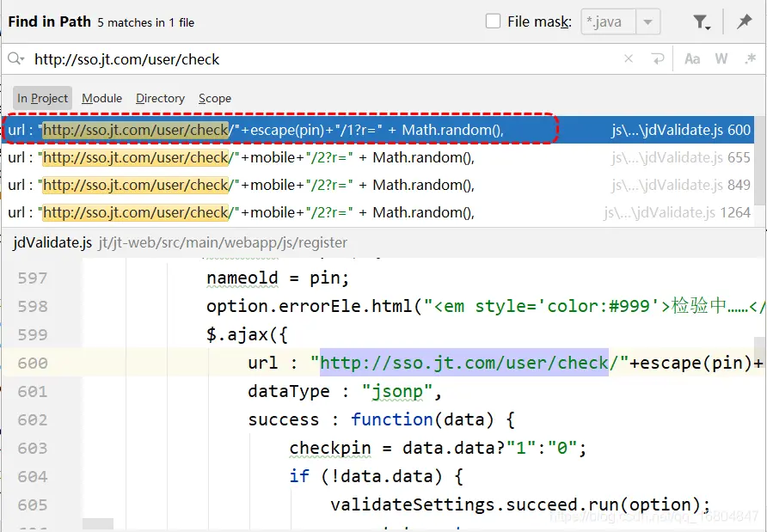
Task: Open the file mask dropdown arrow
Action: 648,22
